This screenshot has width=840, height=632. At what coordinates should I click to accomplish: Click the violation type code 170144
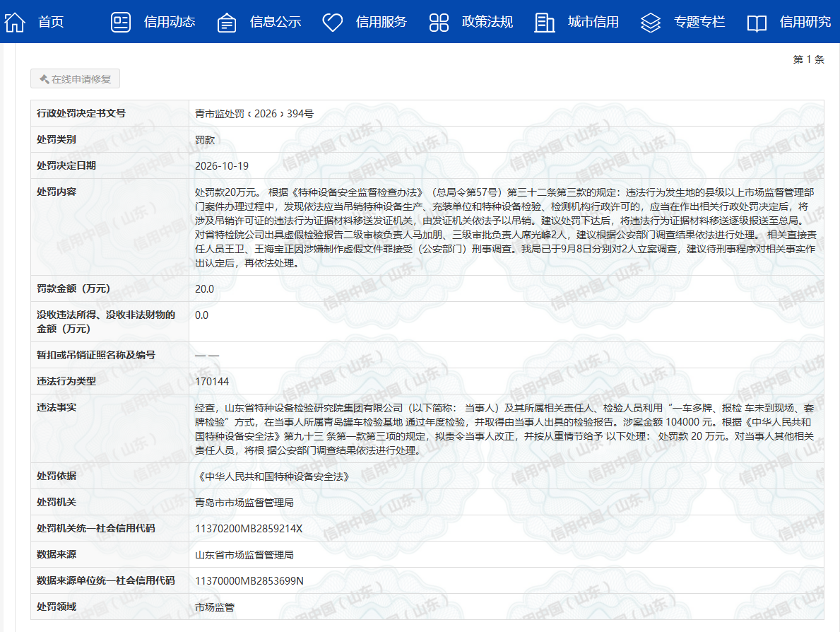[212, 382]
